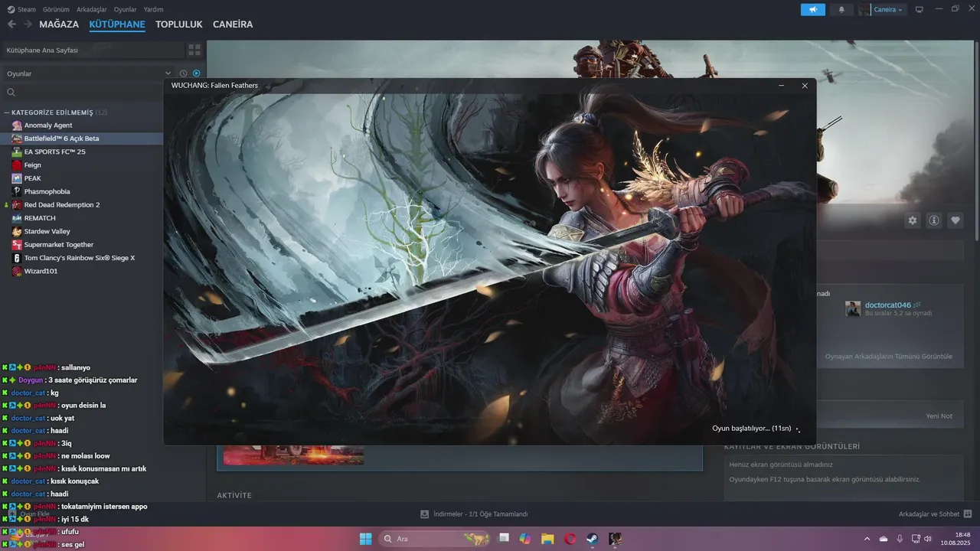
Task: Click the microphone tray icon
Action: click(900, 539)
